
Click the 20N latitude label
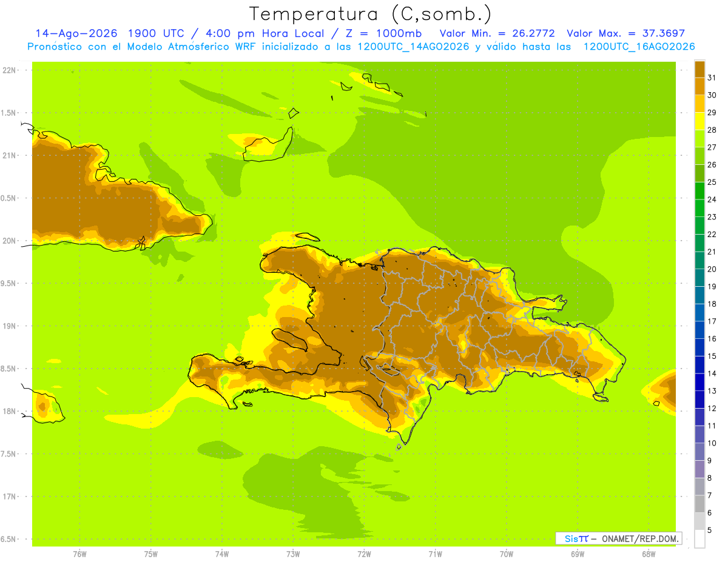coord(8,241)
